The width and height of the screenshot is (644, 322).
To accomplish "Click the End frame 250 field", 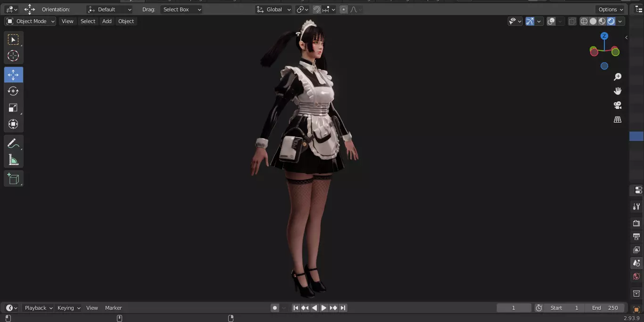I will pos(605,308).
